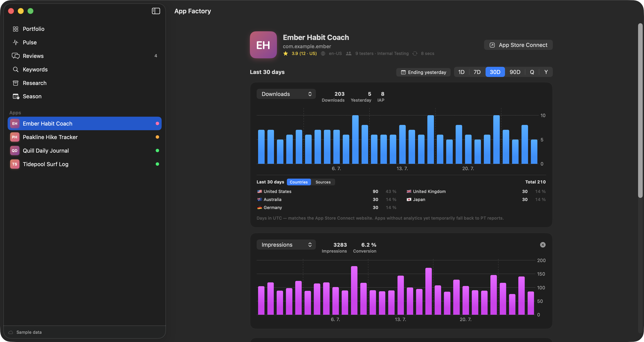This screenshot has width=644, height=342.
Task: Switch breakdown to Countries
Action: (x=299, y=182)
